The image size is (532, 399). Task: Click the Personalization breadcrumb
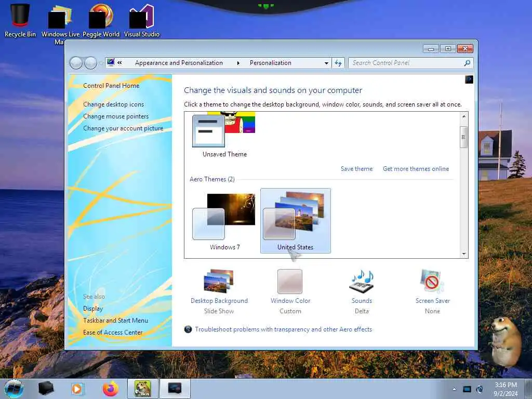pos(270,63)
